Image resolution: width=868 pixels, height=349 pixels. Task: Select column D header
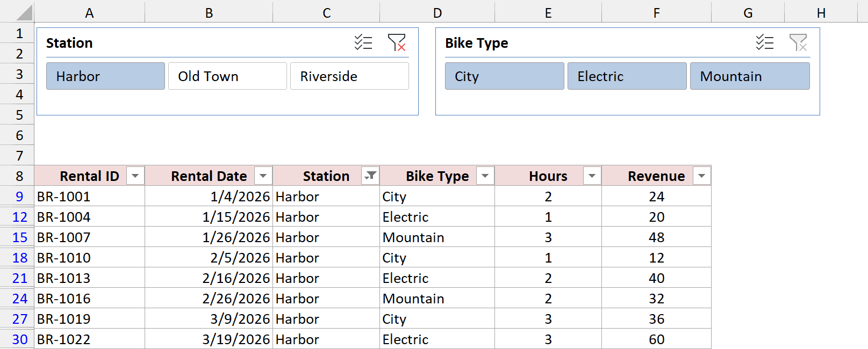(x=437, y=12)
